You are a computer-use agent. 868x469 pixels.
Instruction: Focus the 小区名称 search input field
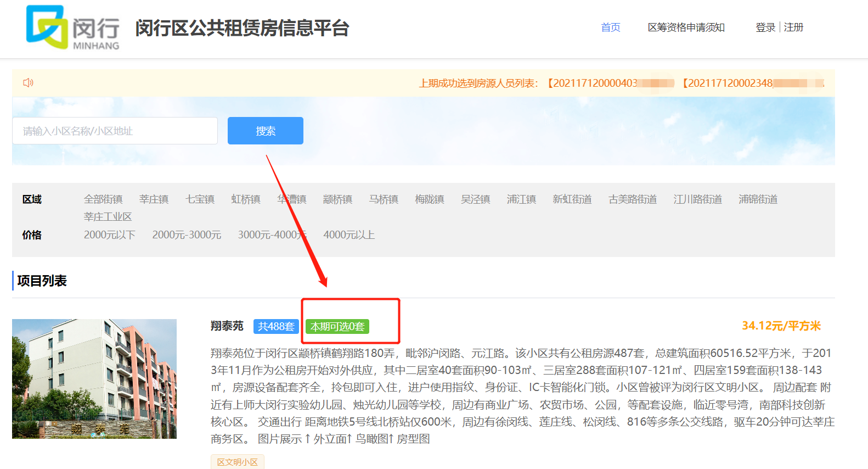click(115, 131)
